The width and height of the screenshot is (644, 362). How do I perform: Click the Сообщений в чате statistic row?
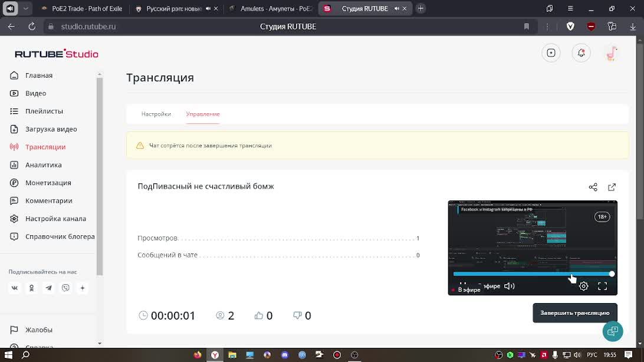pos(278,255)
